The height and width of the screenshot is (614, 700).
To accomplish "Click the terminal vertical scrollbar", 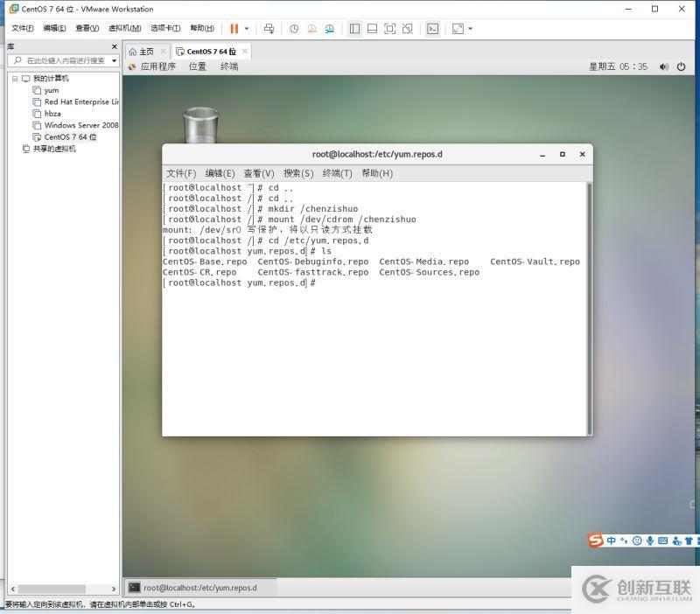I will [x=590, y=308].
